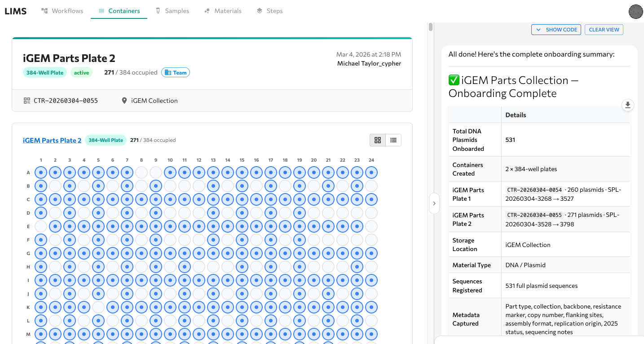Viewport: 644px width, 344px height.
Task: Select well A1 in plate grid
Action: [x=41, y=172]
